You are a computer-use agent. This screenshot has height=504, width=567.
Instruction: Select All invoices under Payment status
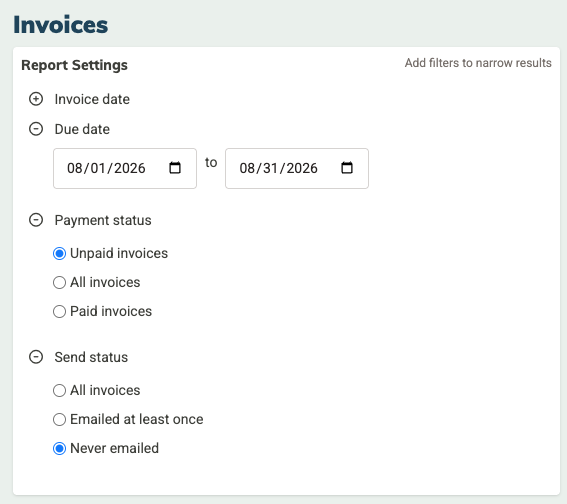pyautogui.click(x=59, y=282)
